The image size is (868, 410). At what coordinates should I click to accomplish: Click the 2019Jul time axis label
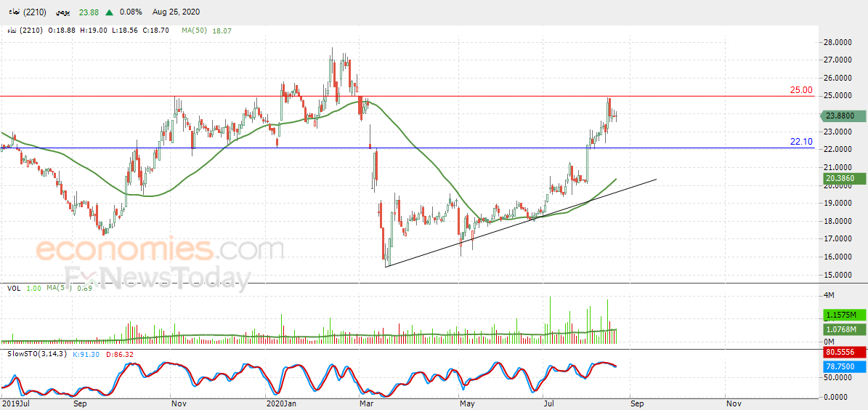tap(15, 404)
